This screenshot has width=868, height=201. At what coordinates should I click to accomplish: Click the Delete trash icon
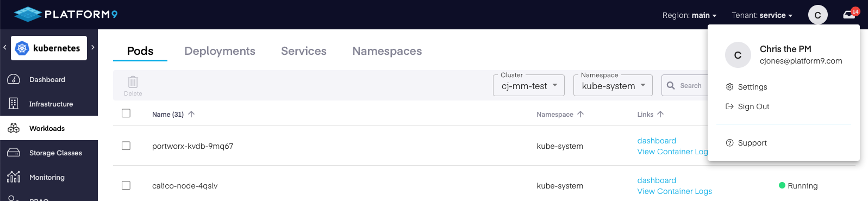coord(133,82)
